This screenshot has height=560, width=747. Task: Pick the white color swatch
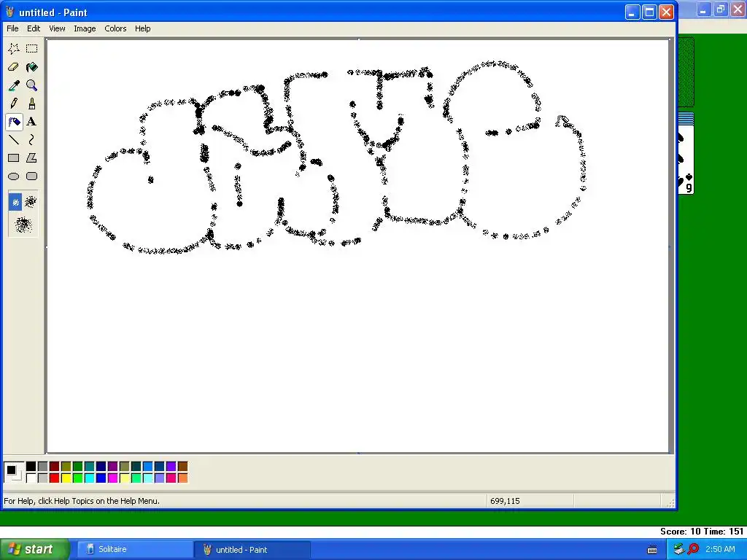(31, 478)
